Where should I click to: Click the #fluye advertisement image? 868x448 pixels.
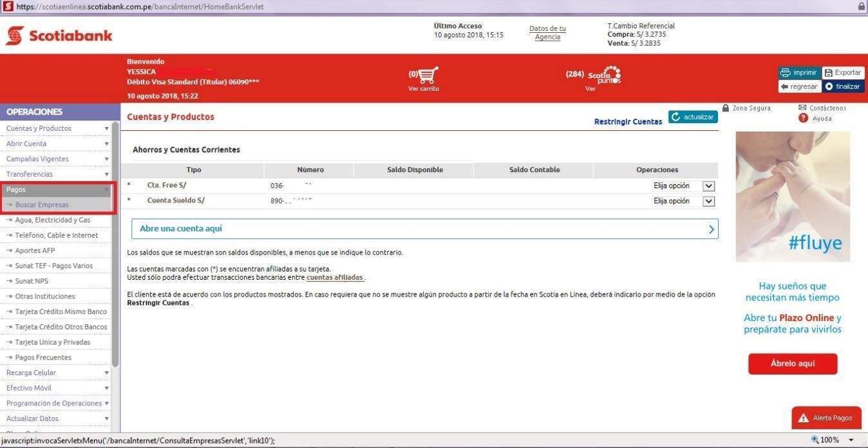(x=793, y=197)
